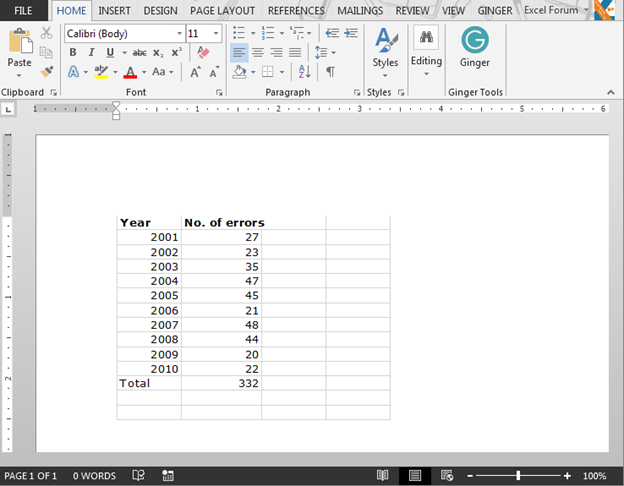Click the borders grid icon
The height and width of the screenshot is (486, 624).
pos(268,72)
